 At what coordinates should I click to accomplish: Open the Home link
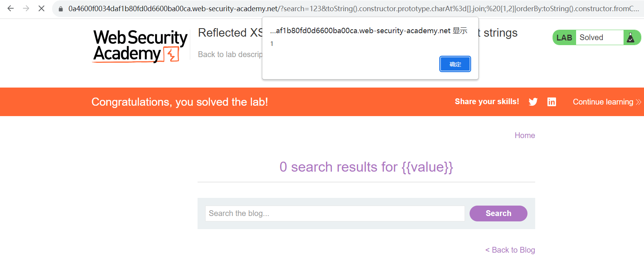pyautogui.click(x=524, y=135)
